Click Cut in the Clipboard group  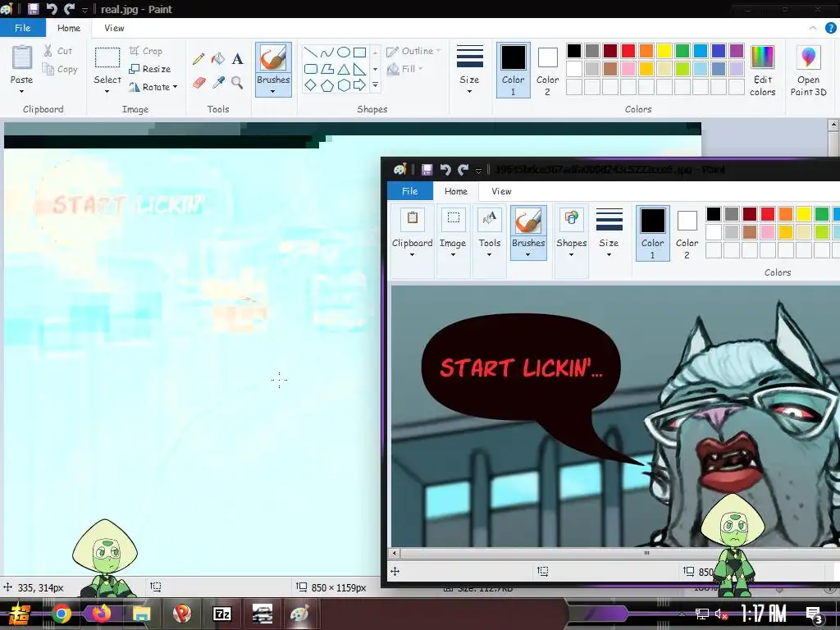[57, 51]
